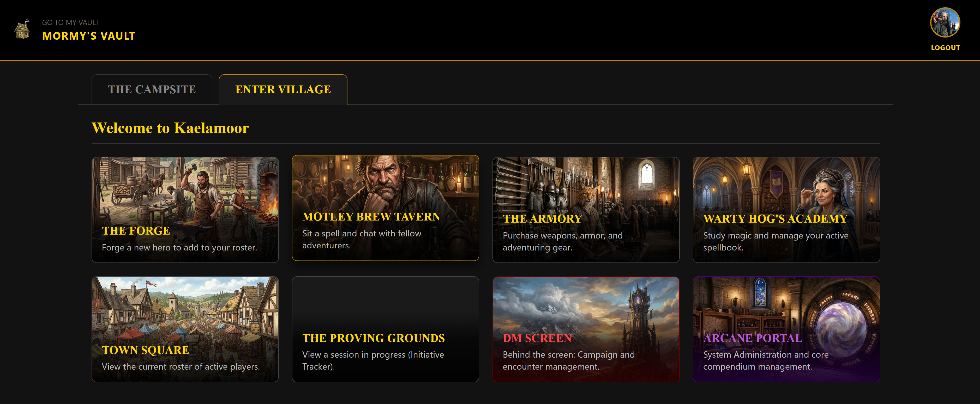Switch to The Campsite tab
This screenshot has height=404, width=980.
(x=152, y=89)
